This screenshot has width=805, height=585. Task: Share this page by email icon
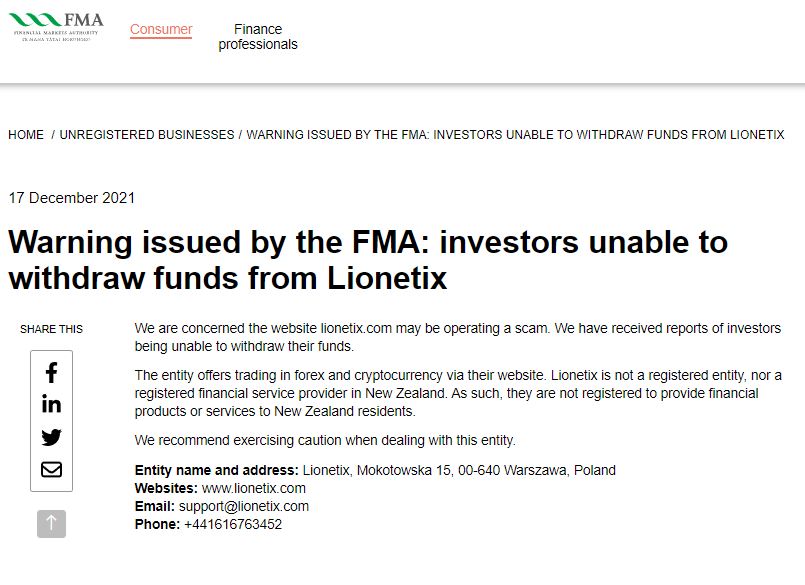pyautogui.click(x=51, y=469)
